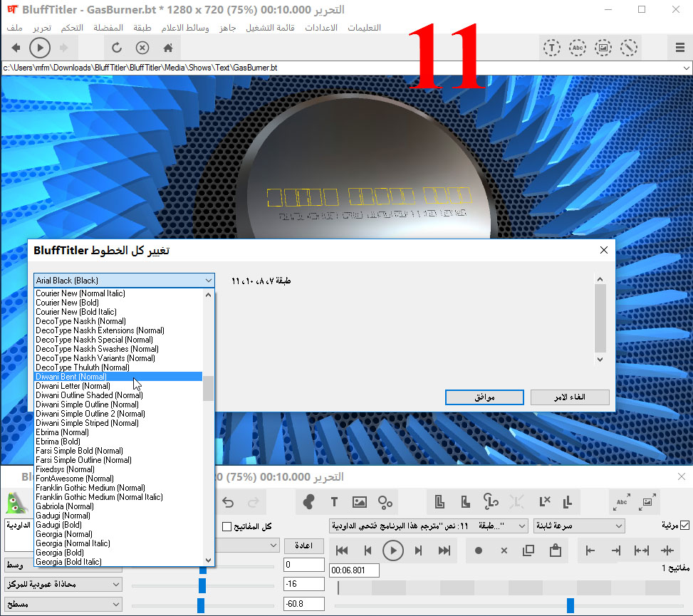Undo the last action in the tool window
Screen dimensions: 693x616
point(228,503)
